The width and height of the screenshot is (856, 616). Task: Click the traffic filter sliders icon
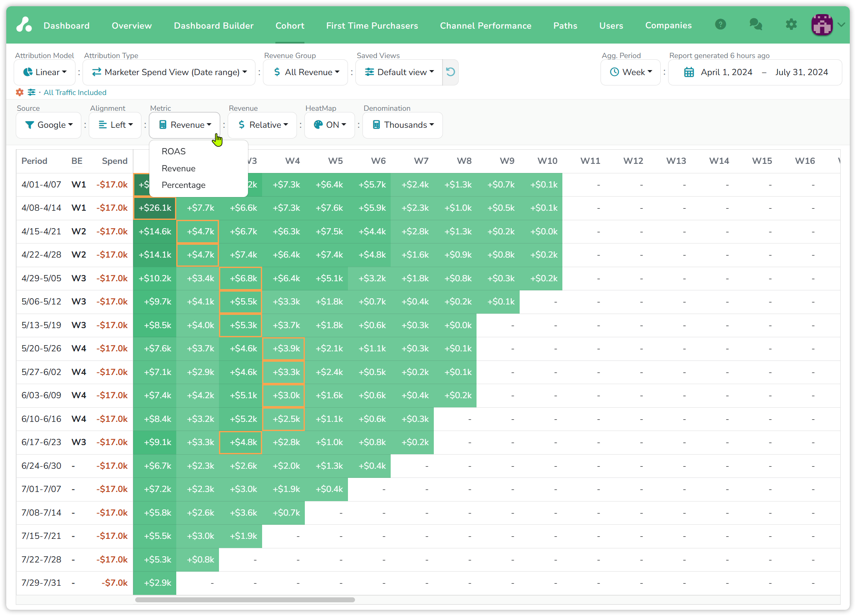point(32,92)
